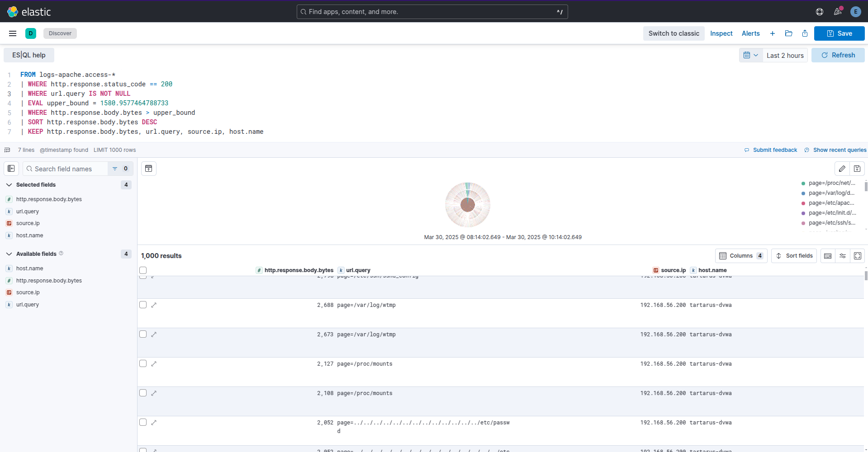The image size is (868, 452).
Task: Enter full screen table mode
Action: [x=857, y=256]
